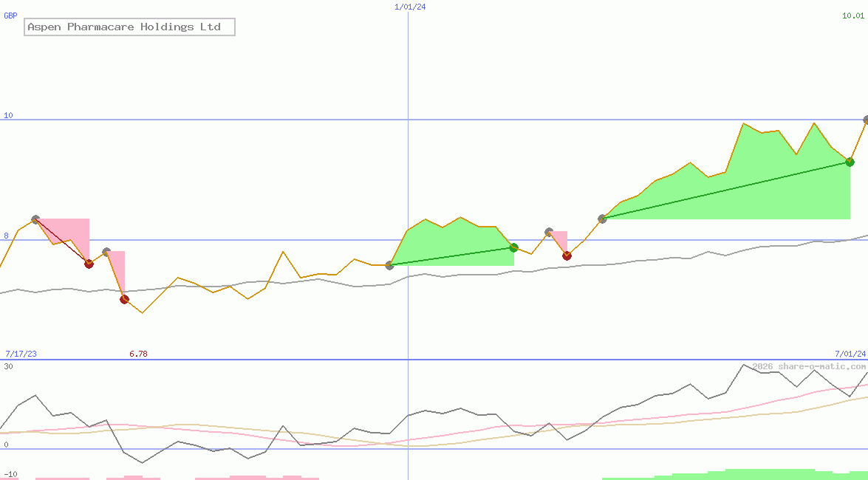Click the 8 price gridline label

click(6, 236)
